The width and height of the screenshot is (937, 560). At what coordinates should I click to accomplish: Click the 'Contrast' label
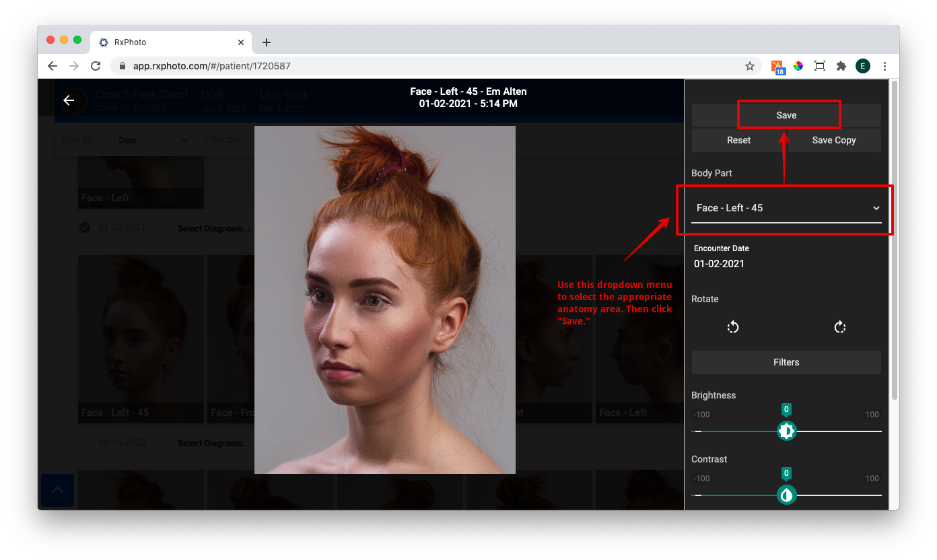click(709, 459)
